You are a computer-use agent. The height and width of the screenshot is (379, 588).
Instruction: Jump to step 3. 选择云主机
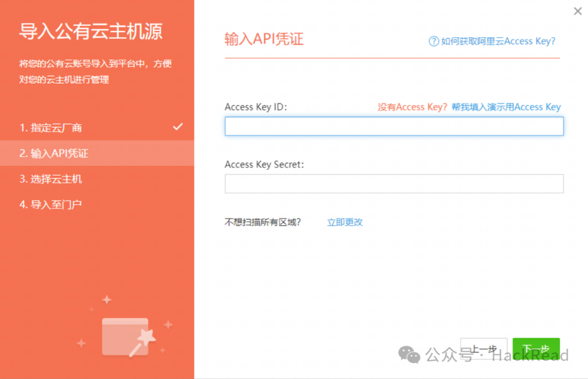click(51, 179)
